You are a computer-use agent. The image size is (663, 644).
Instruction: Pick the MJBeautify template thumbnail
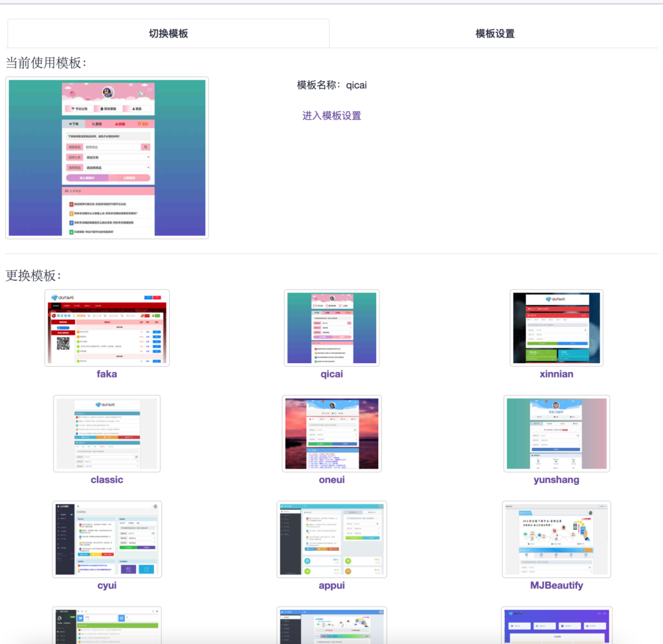coord(556,539)
